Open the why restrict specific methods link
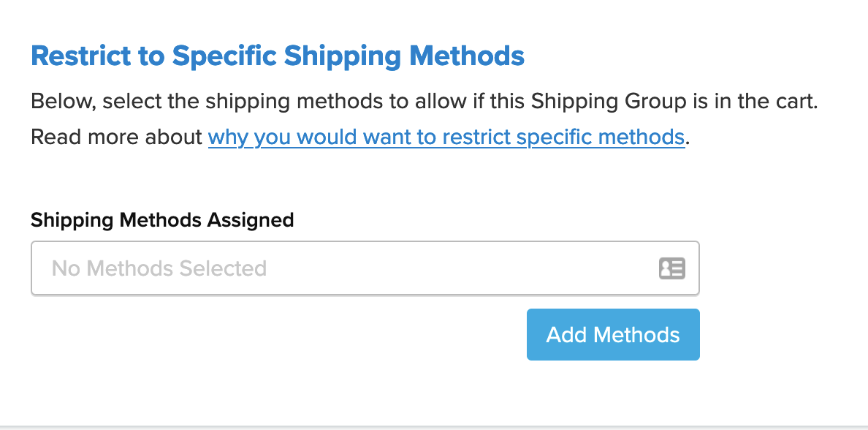The width and height of the screenshot is (868, 430). pos(446,137)
